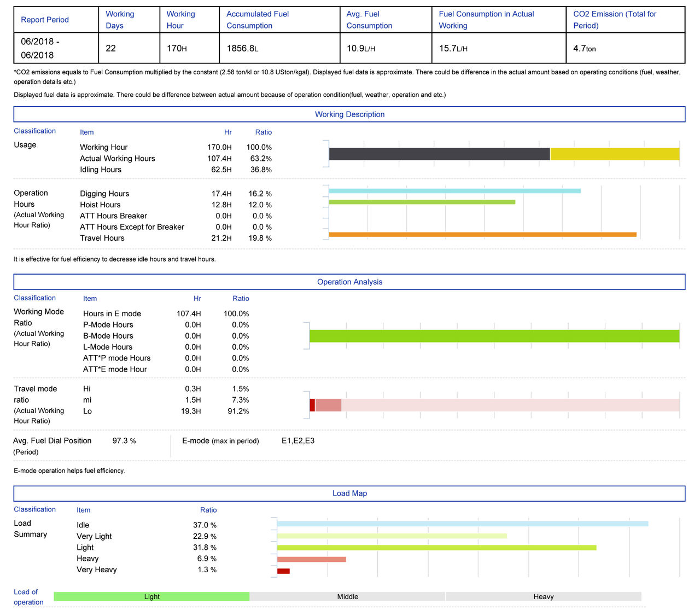Click the 1856.8L accumulated fuel value cell
700x610 pixels.
click(242, 48)
